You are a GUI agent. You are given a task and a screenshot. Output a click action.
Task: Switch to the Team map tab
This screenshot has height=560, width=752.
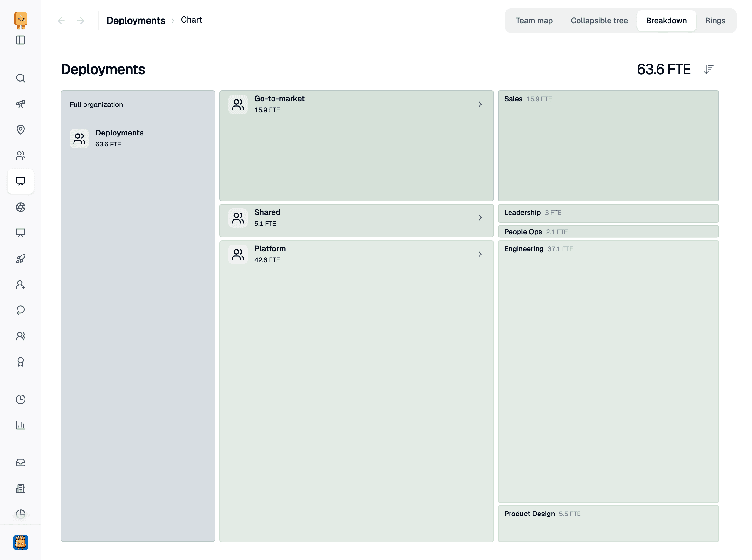coord(534,21)
